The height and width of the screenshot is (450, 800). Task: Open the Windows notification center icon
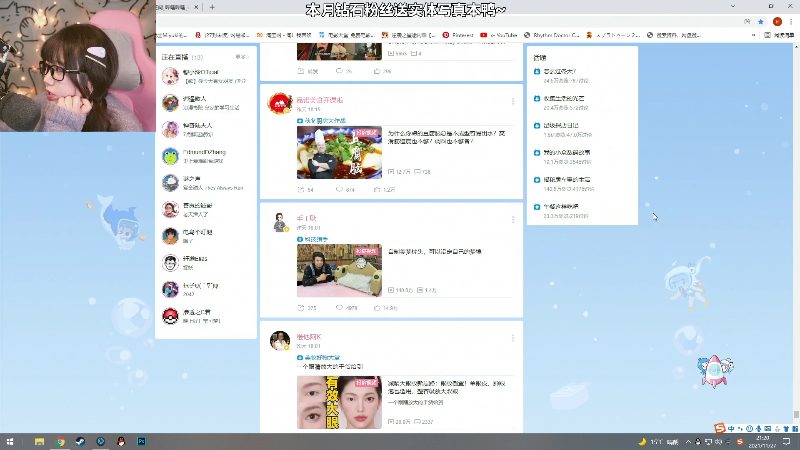pos(787,442)
